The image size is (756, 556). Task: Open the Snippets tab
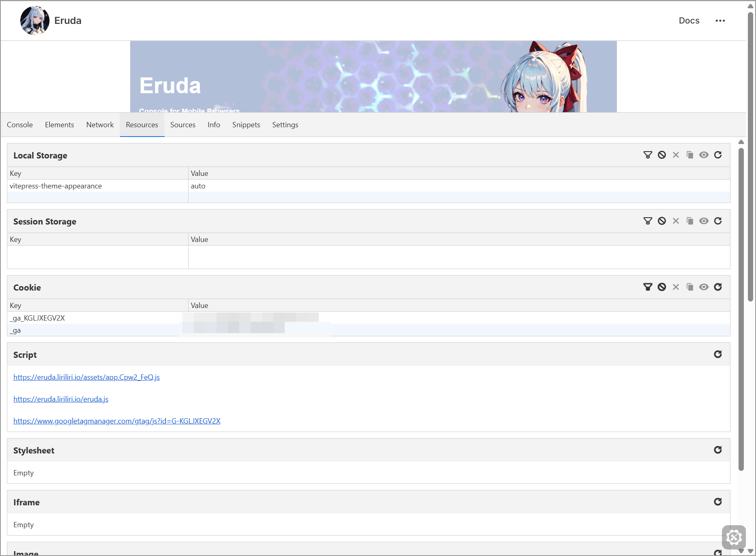tap(246, 125)
